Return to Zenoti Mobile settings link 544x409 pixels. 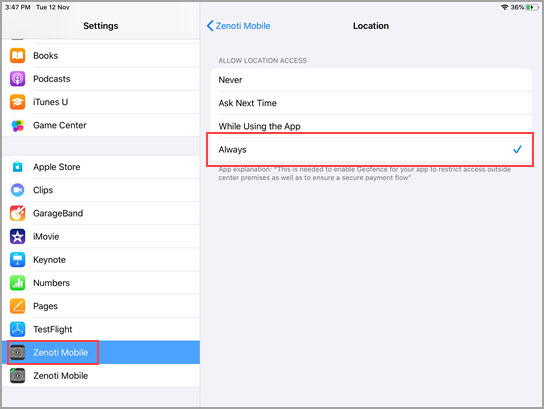[243, 26]
